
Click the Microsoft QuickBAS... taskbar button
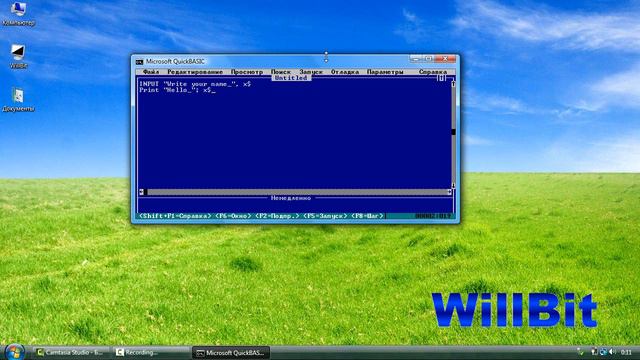(231, 352)
